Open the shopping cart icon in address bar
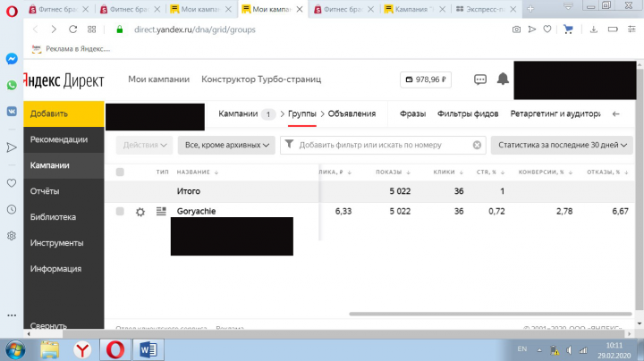Screen dimensions: 644x361 pyautogui.click(x=568, y=29)
